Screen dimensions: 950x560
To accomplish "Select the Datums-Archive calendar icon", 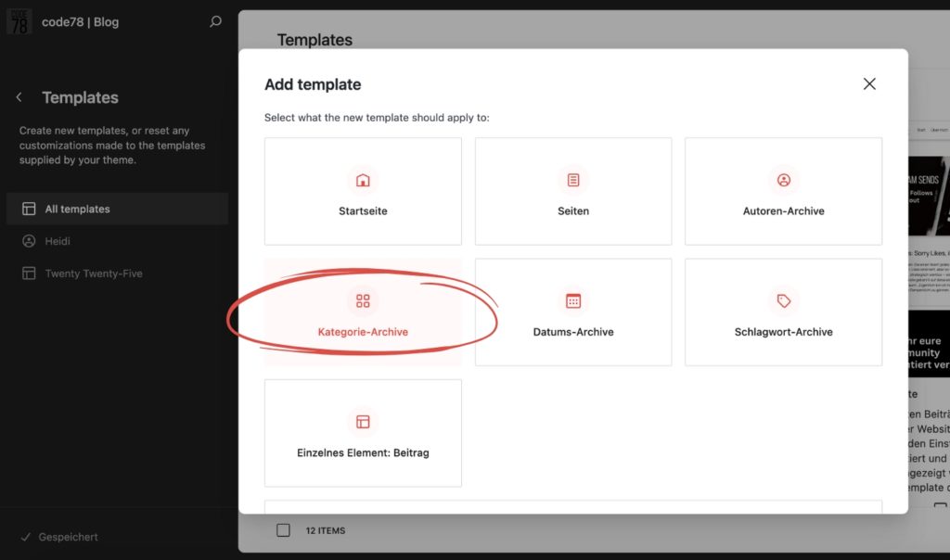I will tap(572, 300).
